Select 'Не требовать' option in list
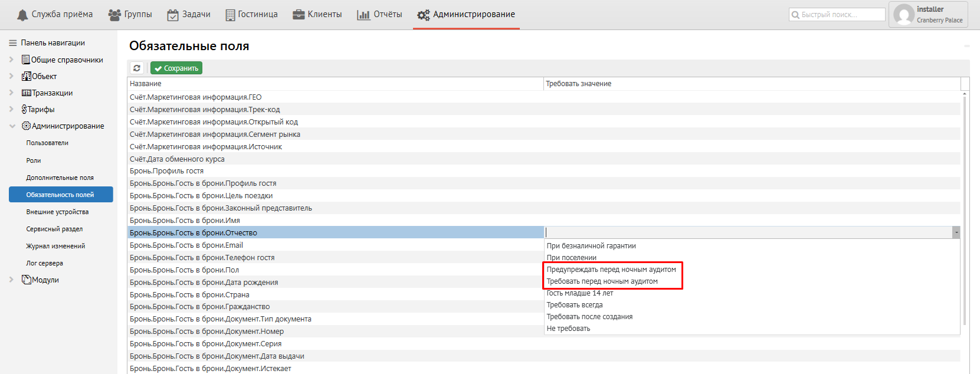This screenshot has width=980, height=374. pos(568,329)
